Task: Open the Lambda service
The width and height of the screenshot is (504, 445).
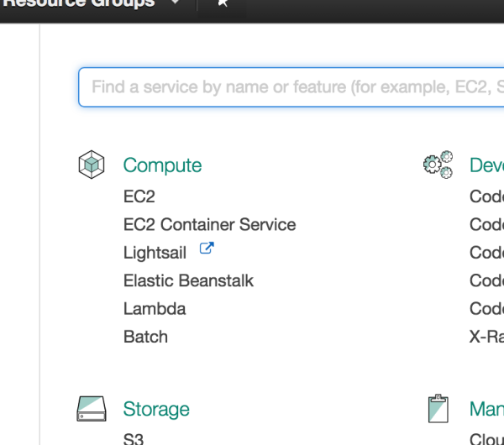Action: tap(155, 308)
